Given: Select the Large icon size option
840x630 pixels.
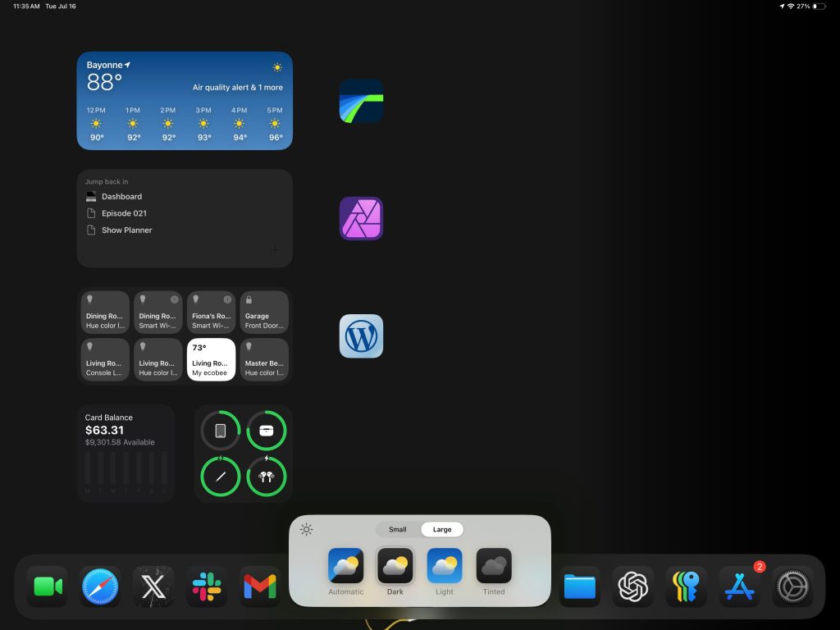Looking at the screenshot, I should 442,529.
